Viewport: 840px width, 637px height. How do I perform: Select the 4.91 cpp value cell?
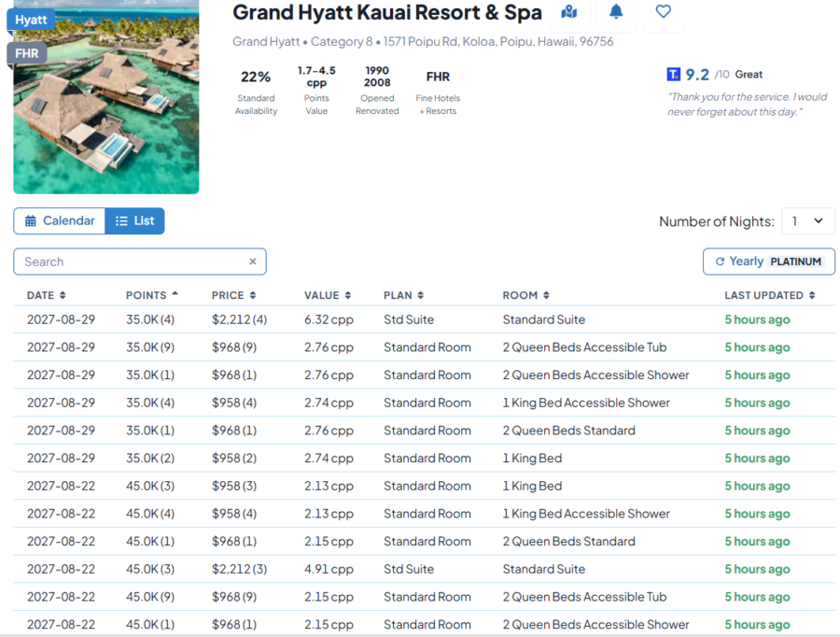tap(329, 569)
